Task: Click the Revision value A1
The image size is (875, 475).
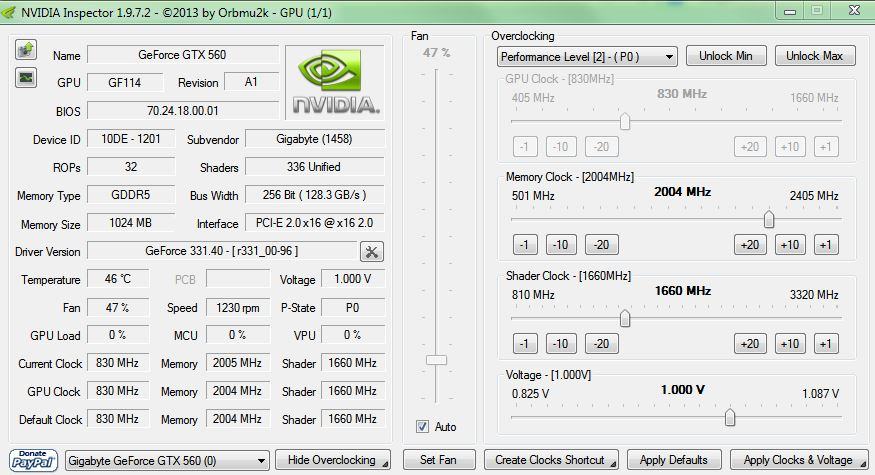Action: click(251, 82)
